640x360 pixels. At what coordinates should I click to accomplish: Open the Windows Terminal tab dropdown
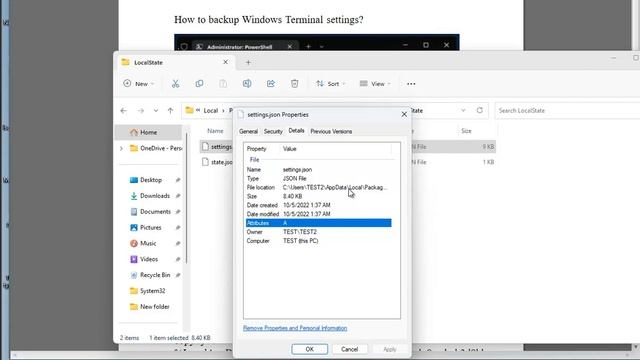322,47
